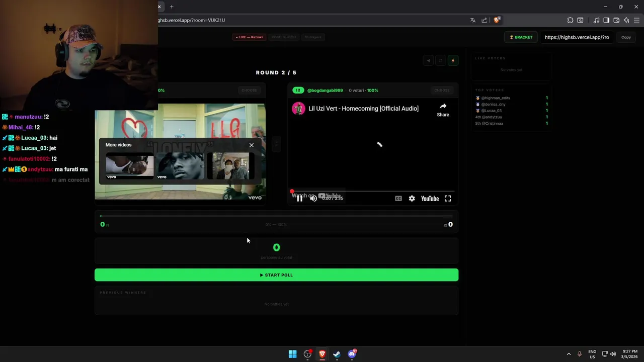Toggle closed captions on YouTube player
The width and height of the screenshot is (644, 362).
[398, 199]
